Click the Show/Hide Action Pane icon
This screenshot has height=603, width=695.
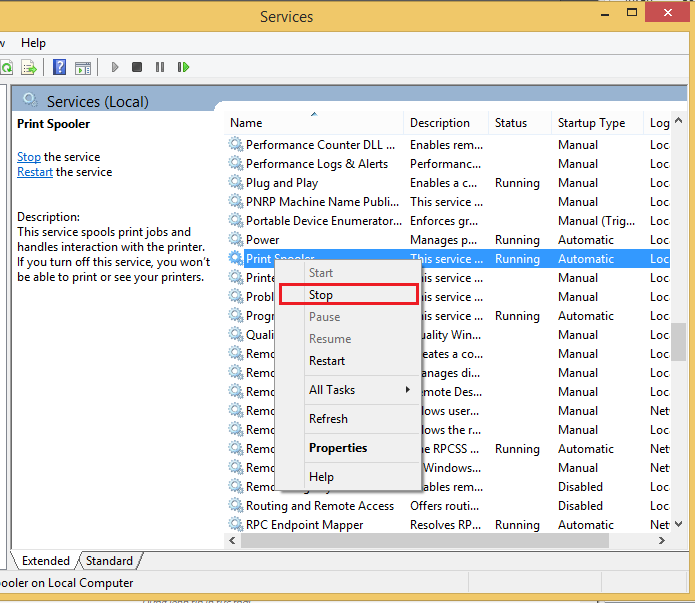coord(83,68)
